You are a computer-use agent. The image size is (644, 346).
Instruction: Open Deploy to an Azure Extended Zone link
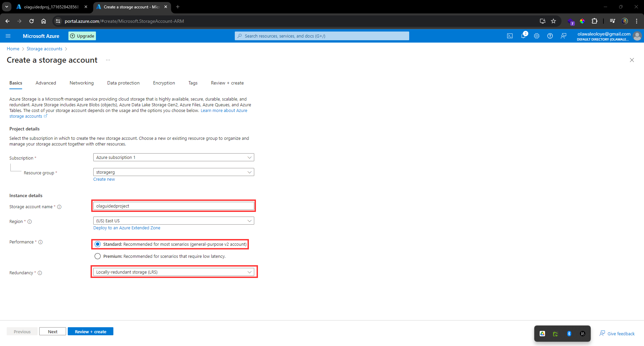(x=127, y=228)
